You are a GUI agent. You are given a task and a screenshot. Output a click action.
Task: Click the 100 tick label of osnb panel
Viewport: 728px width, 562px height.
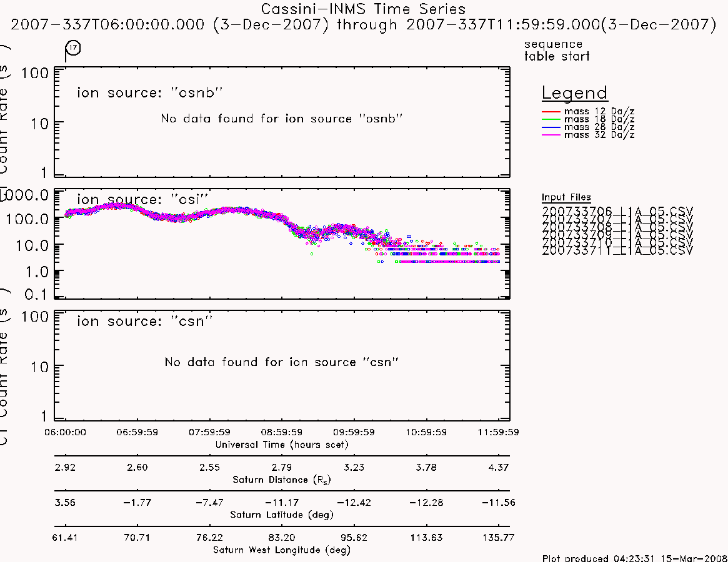pyautogui.click(x=35, y=73)
